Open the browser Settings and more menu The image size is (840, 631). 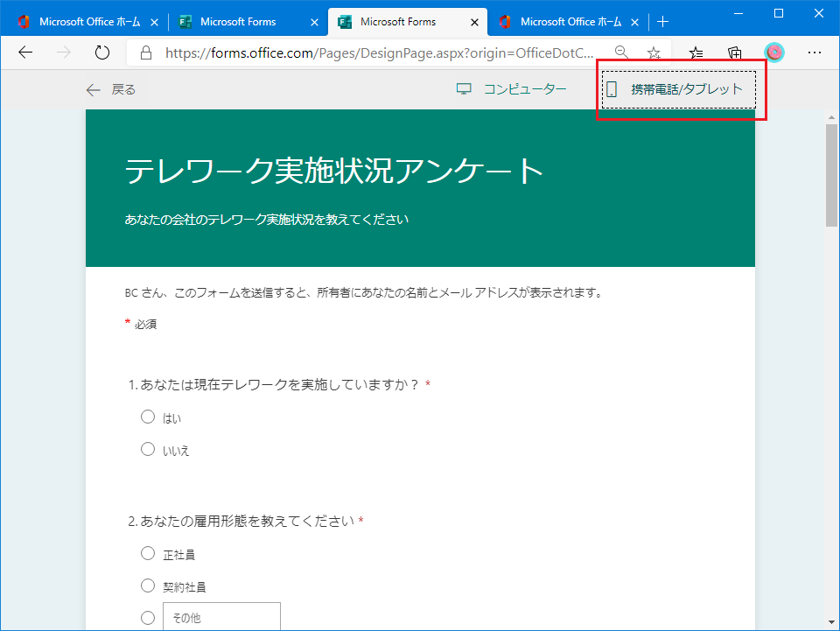coord(815,53)
